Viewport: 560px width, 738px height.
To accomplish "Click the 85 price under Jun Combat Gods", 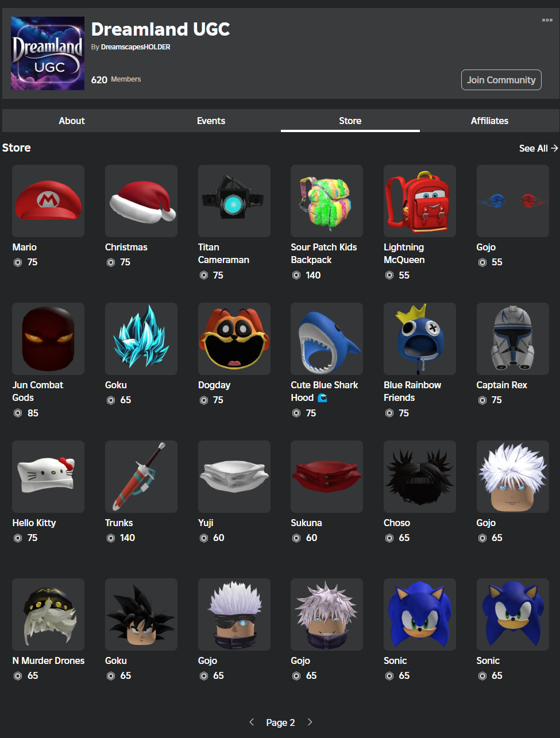I will tap(33, 413).
